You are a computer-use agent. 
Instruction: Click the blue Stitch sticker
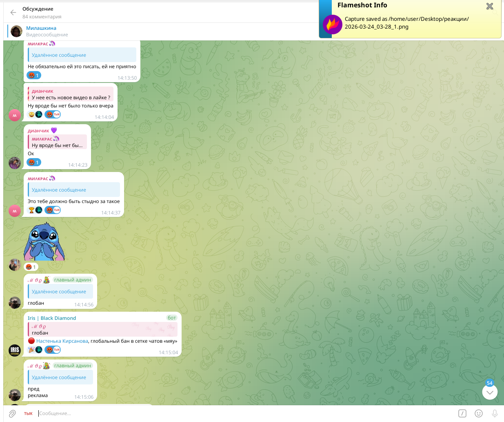click(x=44, y=241)
